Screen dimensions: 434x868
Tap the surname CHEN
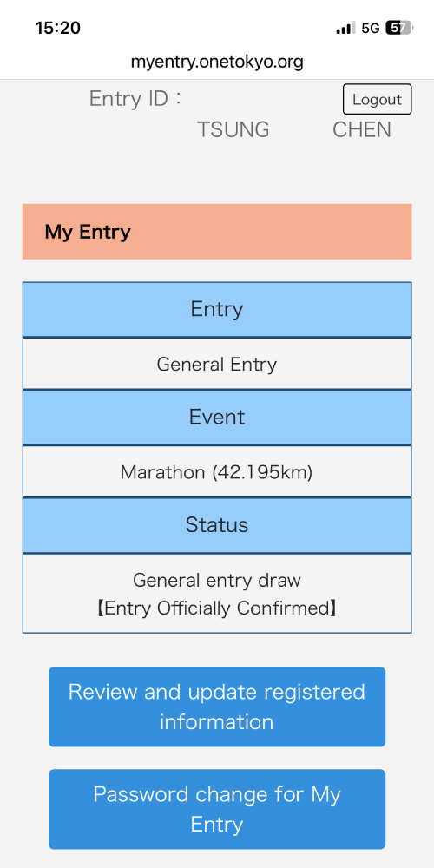362,129
